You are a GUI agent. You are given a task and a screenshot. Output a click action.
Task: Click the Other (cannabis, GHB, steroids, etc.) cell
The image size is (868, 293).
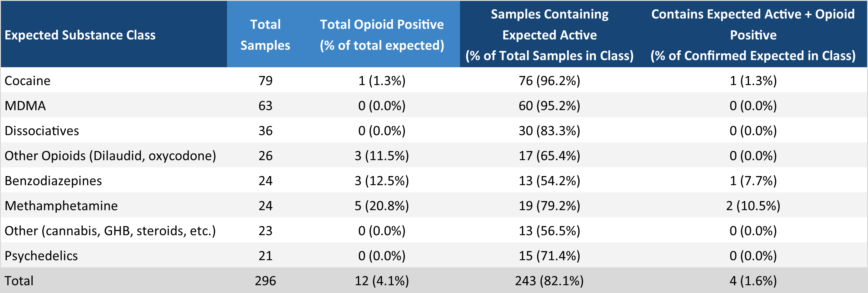110,231
